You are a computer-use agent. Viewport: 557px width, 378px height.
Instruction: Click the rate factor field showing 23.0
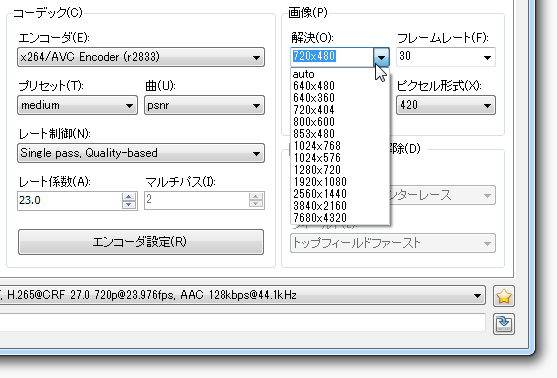coord(69,200)
